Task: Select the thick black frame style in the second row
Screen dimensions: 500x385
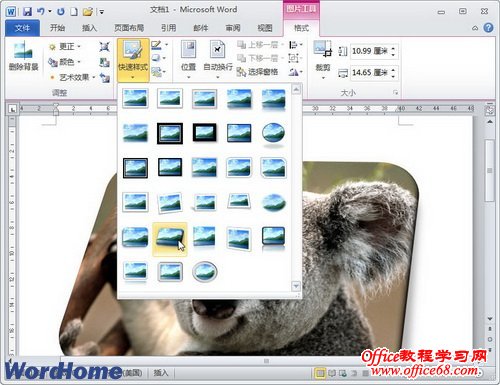Action: pos(204,133)
